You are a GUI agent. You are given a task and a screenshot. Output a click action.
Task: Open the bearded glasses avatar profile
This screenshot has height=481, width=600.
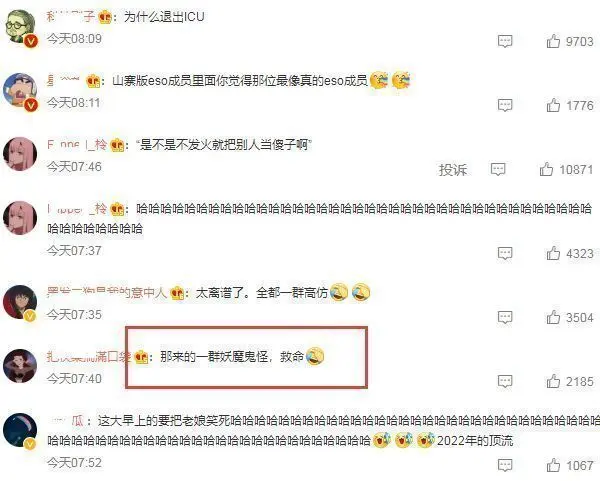tap(20, 28)
